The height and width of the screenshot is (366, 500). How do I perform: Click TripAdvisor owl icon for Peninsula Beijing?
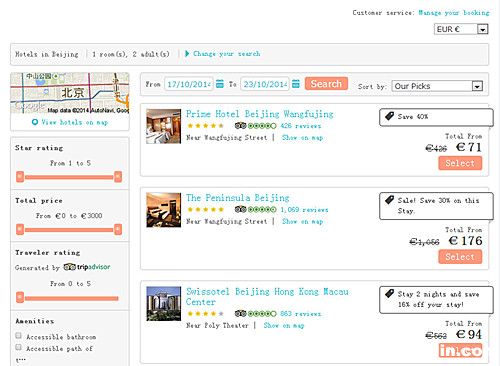coord(240,209)
